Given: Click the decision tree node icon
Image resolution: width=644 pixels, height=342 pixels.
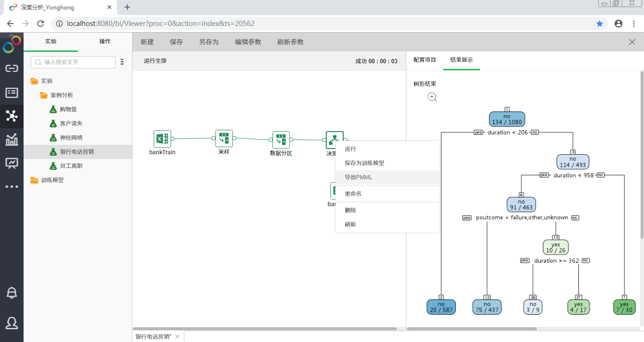Looking at the screenshot, I should coord(334,140).
